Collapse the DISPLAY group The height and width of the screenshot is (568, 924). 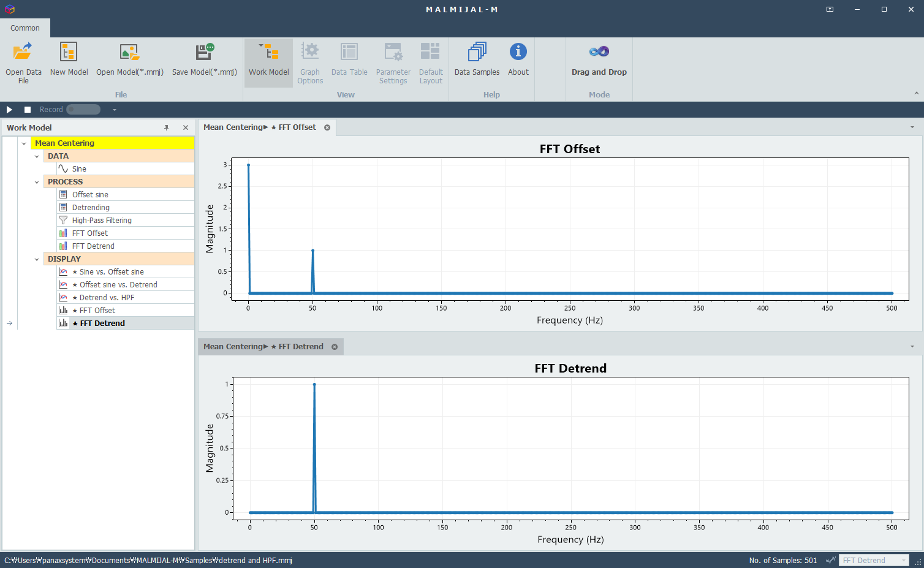[37, 259]
